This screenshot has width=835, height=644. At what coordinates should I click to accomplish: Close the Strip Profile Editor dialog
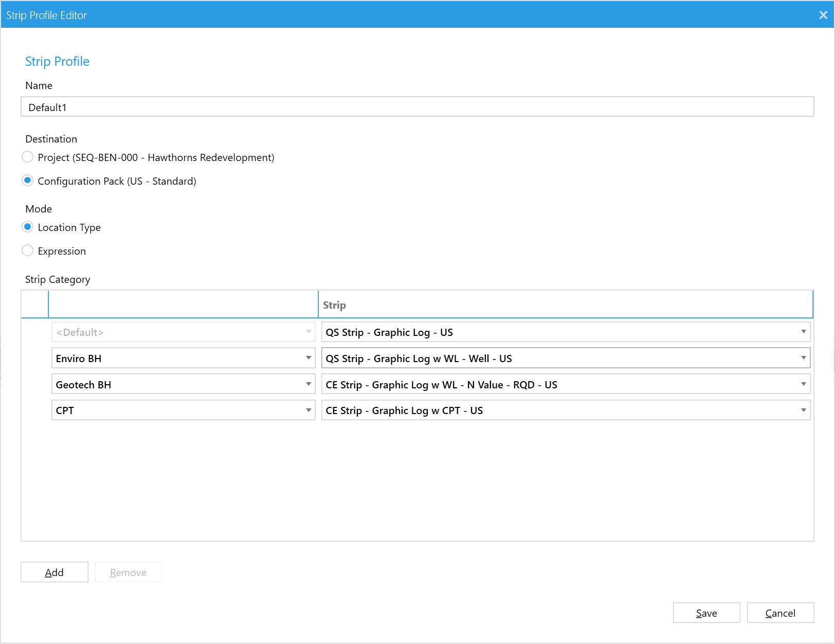coord(823,15)
